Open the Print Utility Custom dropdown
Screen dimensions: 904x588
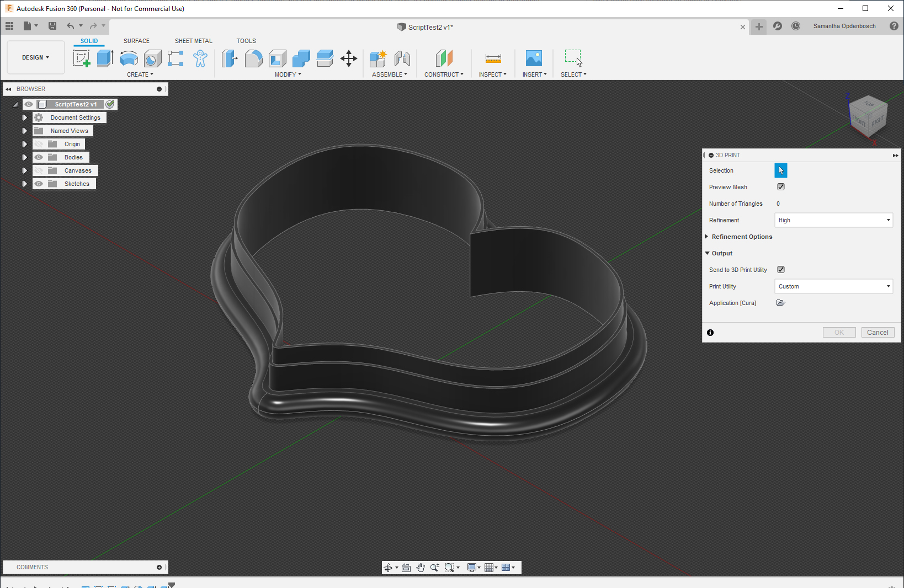(x=833, y=286)
